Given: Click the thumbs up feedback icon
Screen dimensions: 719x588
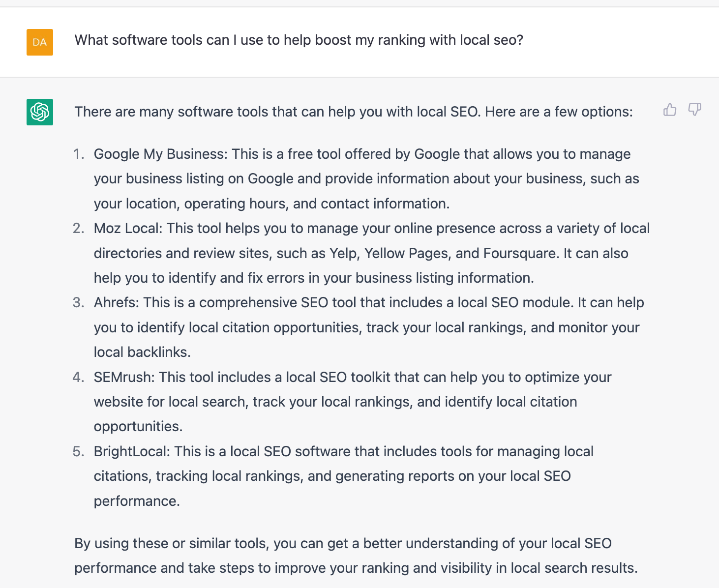Looking at the screenshot, I should (670, 110).
